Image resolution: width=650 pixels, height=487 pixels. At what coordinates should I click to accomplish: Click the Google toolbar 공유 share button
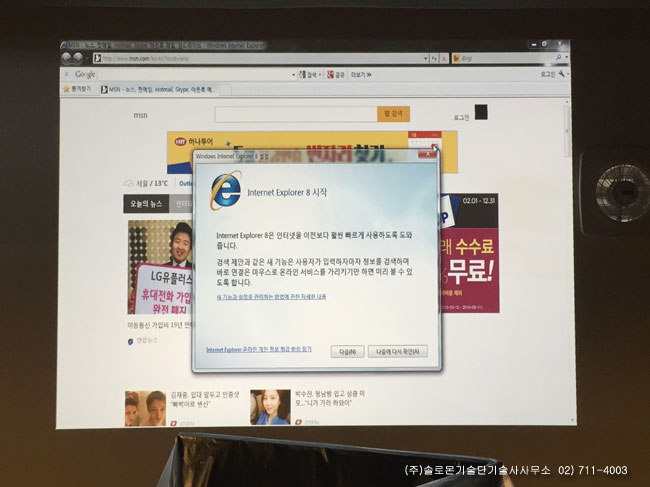coord(336,75)
